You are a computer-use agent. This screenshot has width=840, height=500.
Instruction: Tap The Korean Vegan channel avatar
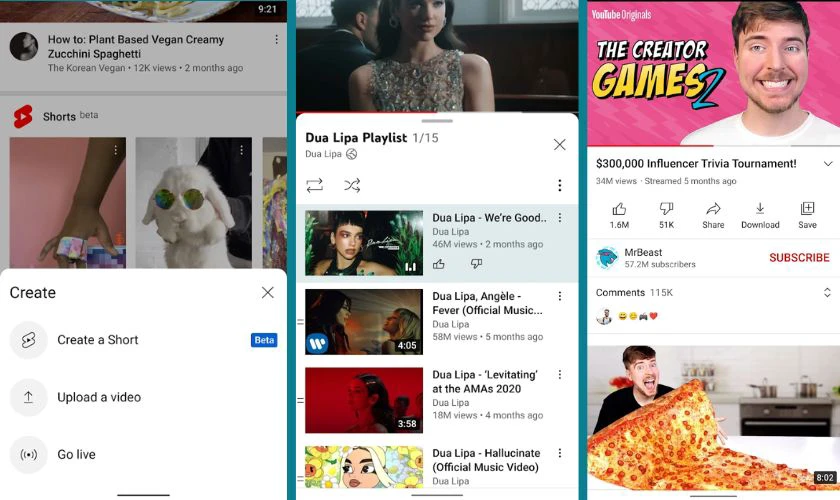tap(24, 46)
